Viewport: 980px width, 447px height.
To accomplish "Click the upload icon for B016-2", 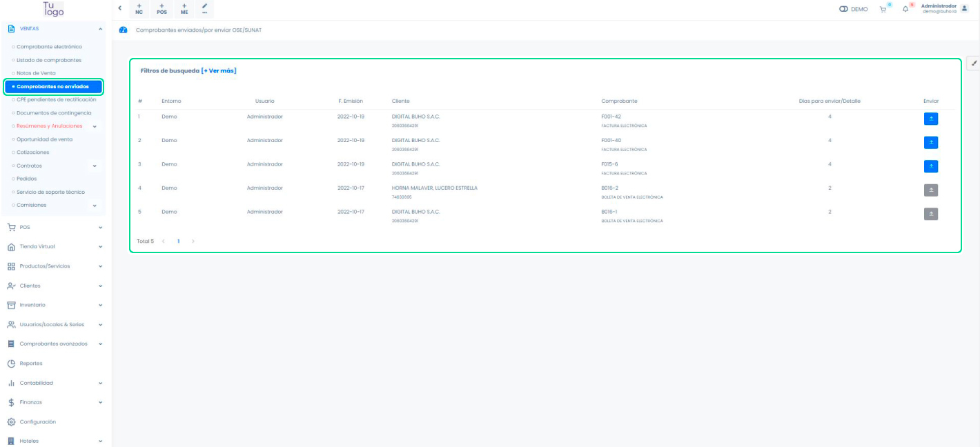I will click(930, 190).
